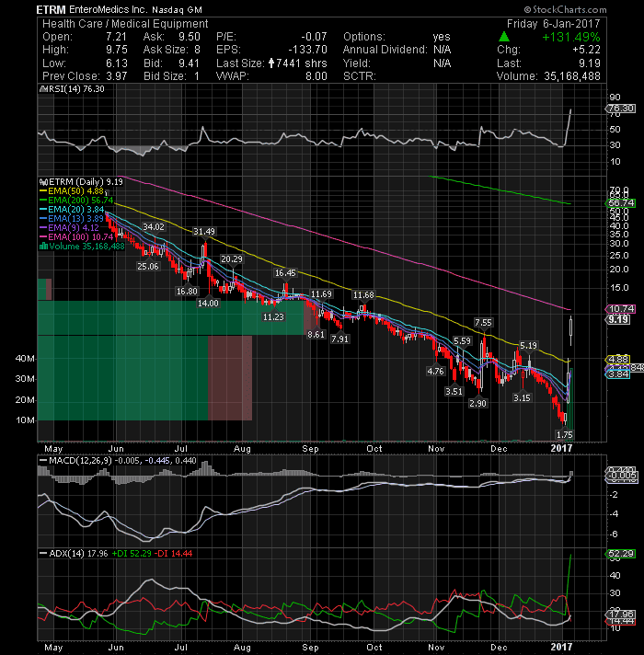
Task: Click the 14.00 low price label
Action: tap(208, 304)
